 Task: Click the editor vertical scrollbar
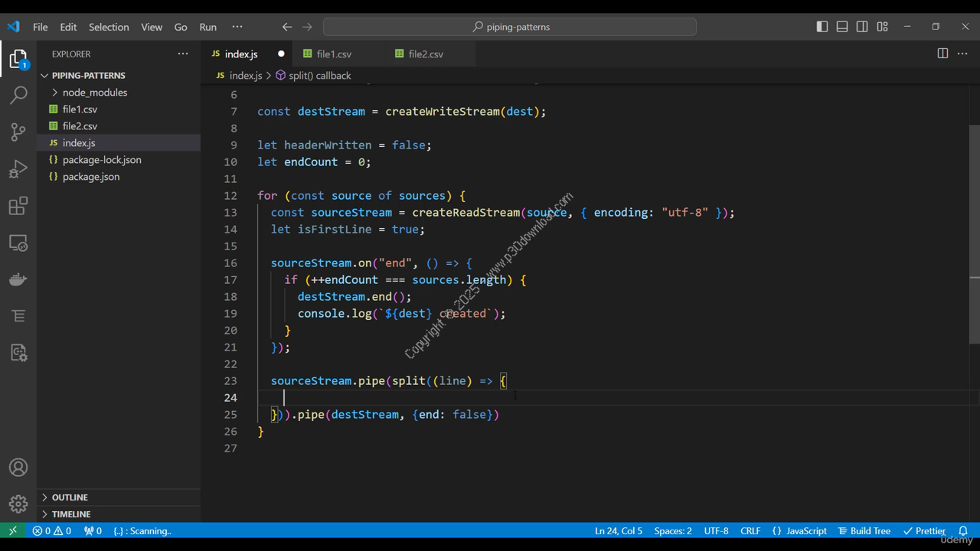click(974, 234)
